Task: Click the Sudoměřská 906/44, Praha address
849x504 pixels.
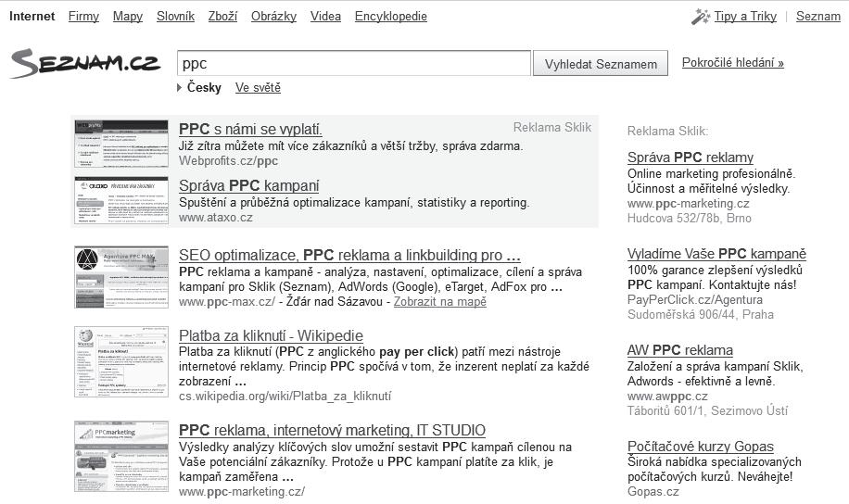Action: pyautogui.click(x=701, y=314)
